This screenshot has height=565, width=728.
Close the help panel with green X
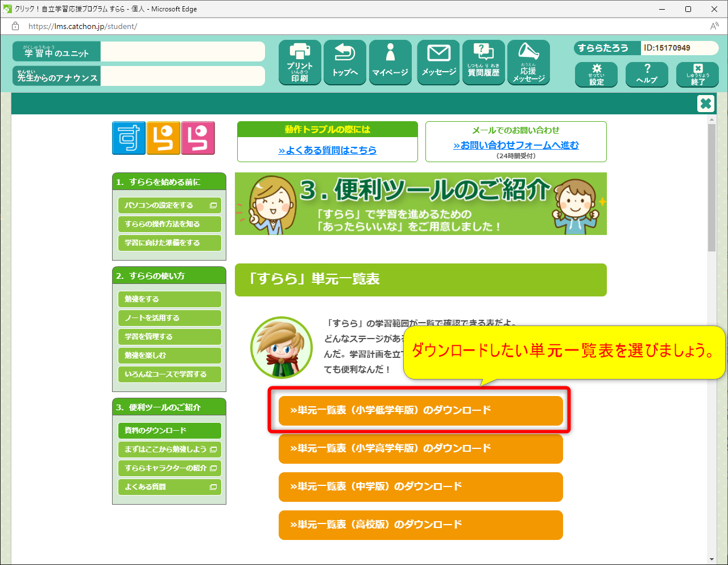click(705, 104)
